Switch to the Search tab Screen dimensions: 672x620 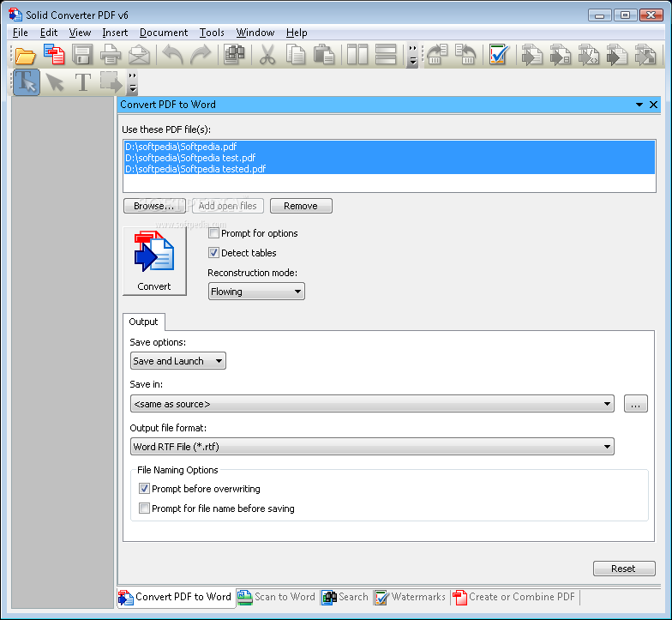click(345, 597)
